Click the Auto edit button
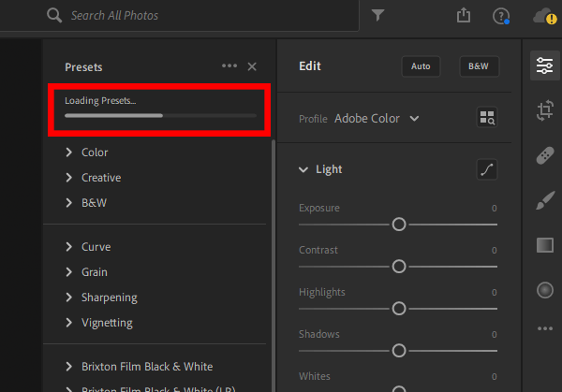Screen dimensions: 562x392 421,66
